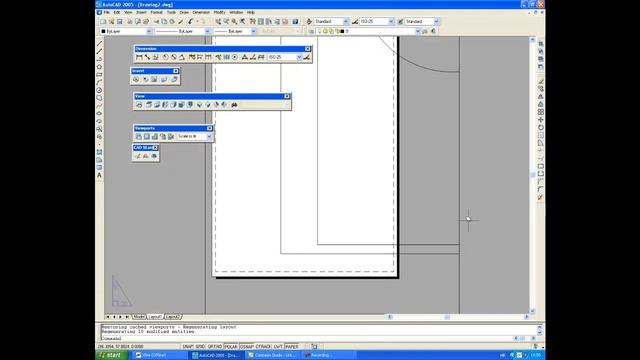Screen dimensions: 640x360
Task: Click the Radius Dimension icon
Action: pyautogui.click(x=165, y=58)
